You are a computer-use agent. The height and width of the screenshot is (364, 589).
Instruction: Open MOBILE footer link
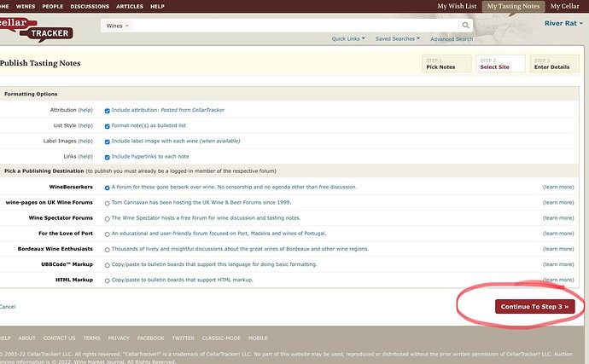click(x=258, y=338)
